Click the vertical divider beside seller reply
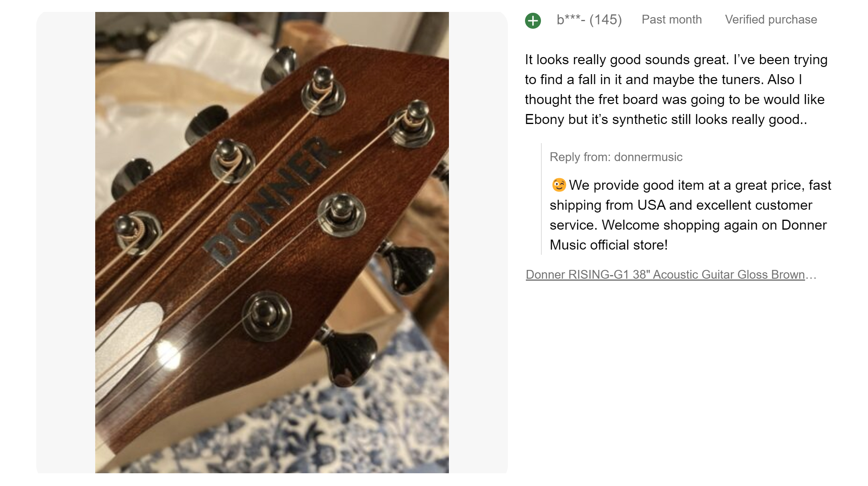This screenshot has height=486, width=868. (541, 199)
